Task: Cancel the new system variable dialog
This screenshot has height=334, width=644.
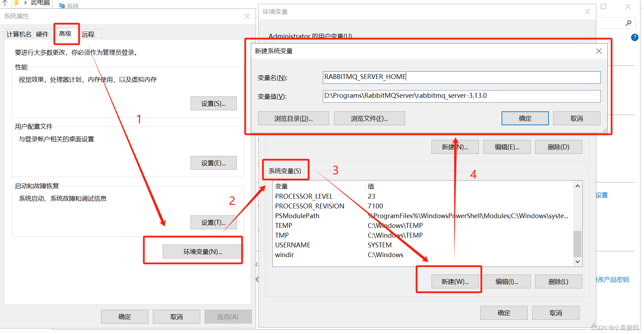Action: (x=576, y=118)
